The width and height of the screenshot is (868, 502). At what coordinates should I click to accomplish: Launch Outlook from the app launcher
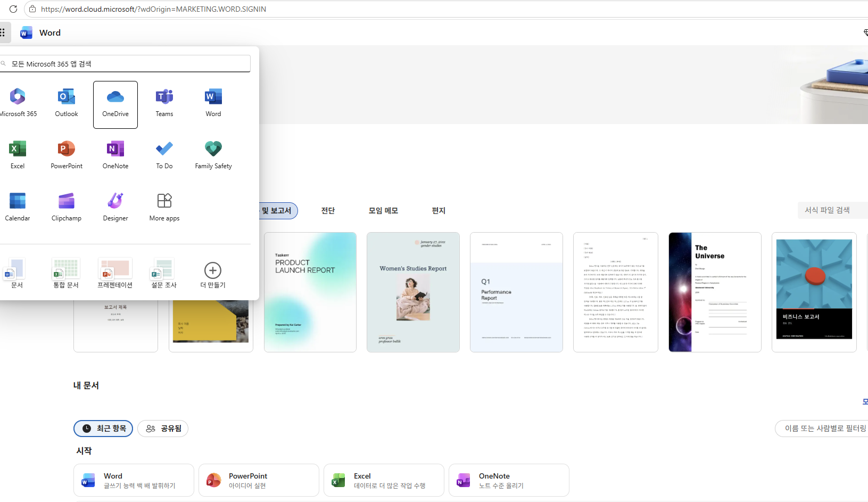[x=67, y=103]
